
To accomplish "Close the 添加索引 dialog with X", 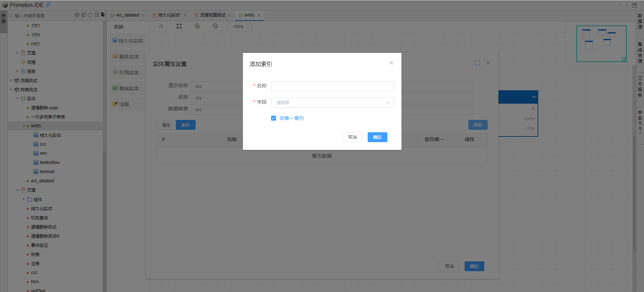I will 391,63.
